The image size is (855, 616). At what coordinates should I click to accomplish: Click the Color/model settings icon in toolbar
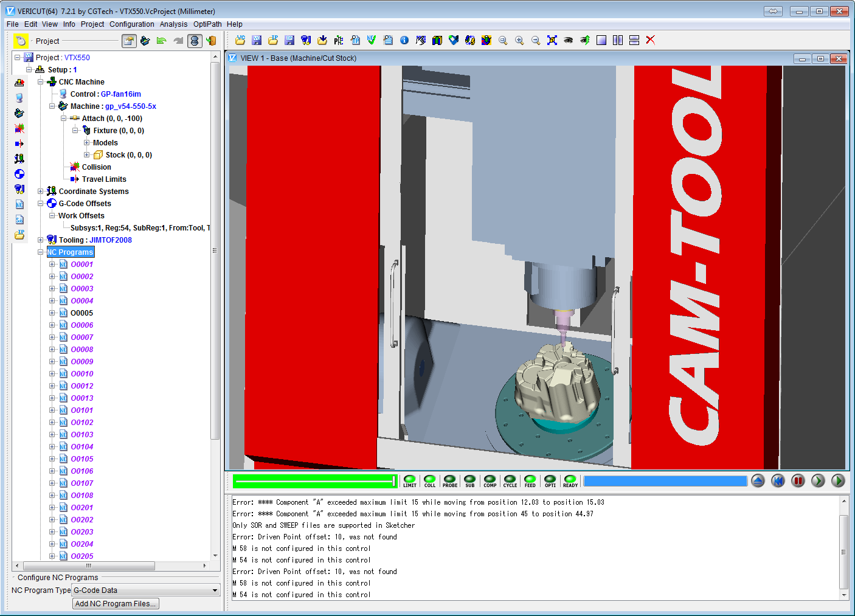coord(486,40)
